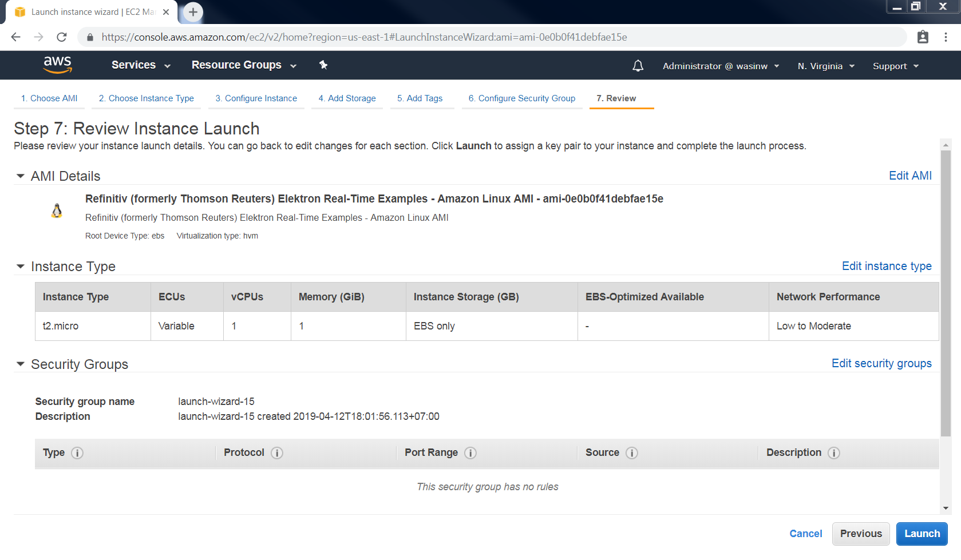Click the Variable ECUs cell
Screen dimensions: 961x560
click(187, 326)
